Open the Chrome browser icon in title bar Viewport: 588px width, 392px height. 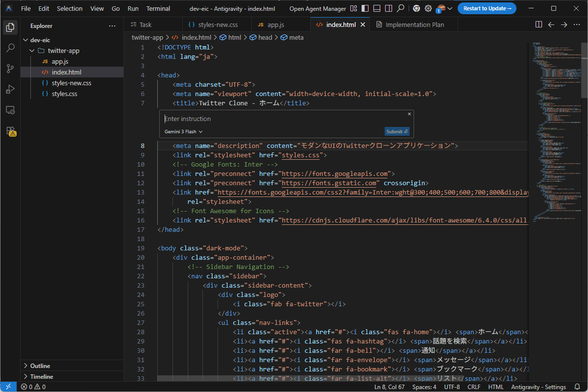pos(416,8)
